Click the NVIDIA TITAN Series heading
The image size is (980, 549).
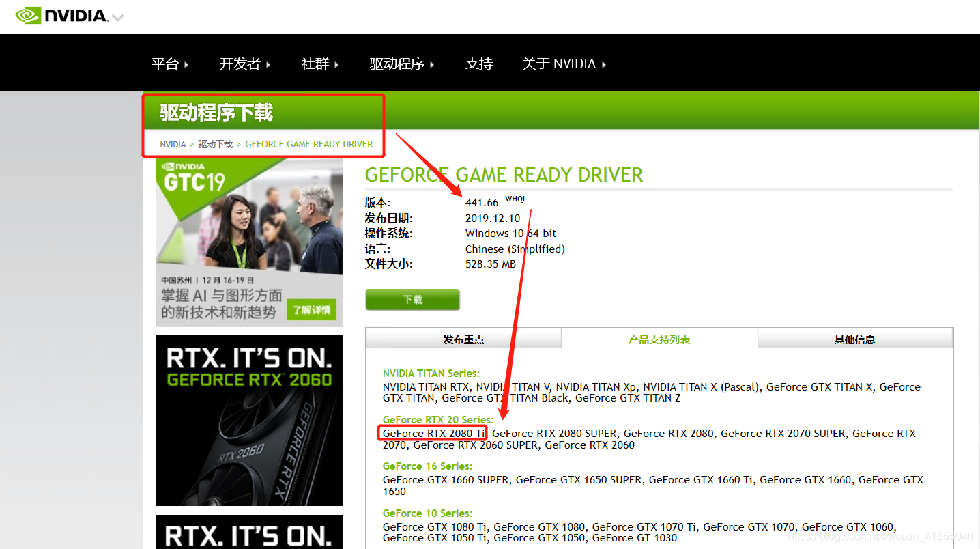tap(431, 374)
